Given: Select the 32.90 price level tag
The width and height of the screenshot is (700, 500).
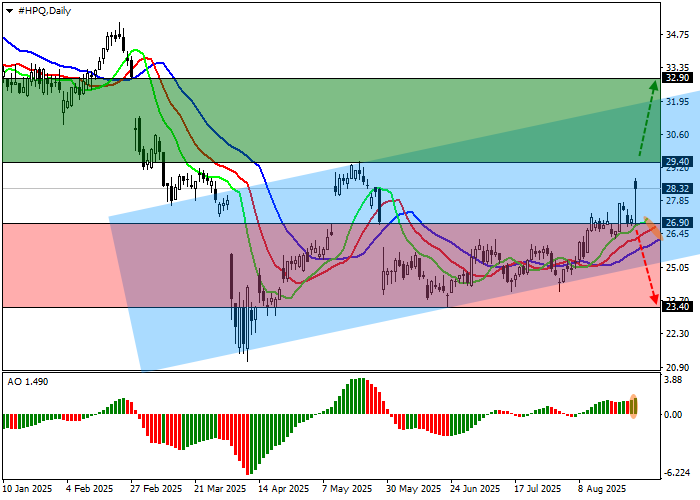Looking at the screenshot, I should (677, 78).
